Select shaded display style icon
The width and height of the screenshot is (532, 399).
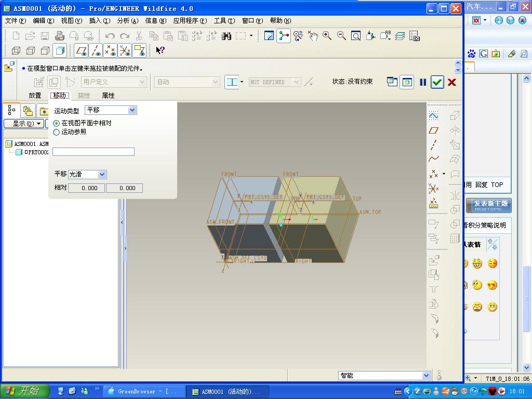[x=60, y=50]
